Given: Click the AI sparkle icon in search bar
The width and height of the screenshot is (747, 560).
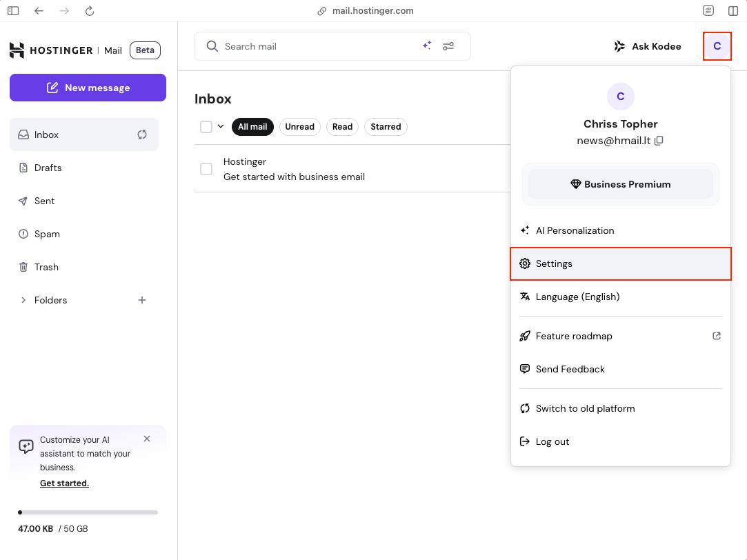Looking at the screenshot, I should click(427, 46).
